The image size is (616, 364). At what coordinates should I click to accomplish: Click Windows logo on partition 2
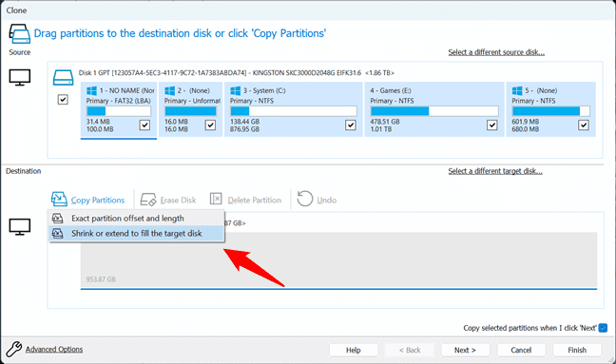tap(170, 90)
